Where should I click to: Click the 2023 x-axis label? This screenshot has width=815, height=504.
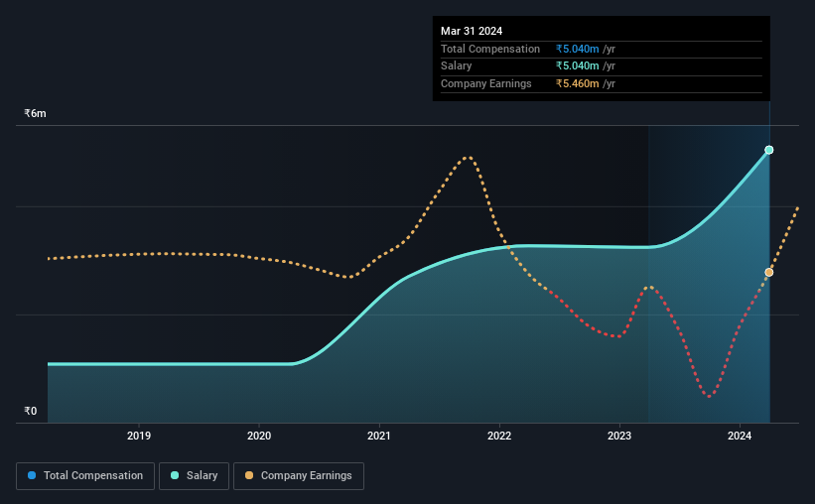click(x=619, y=436)
